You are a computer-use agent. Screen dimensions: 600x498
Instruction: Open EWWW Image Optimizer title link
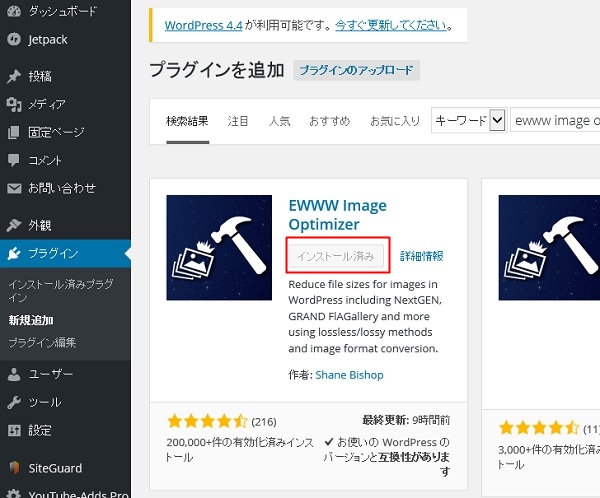[337, 215]
